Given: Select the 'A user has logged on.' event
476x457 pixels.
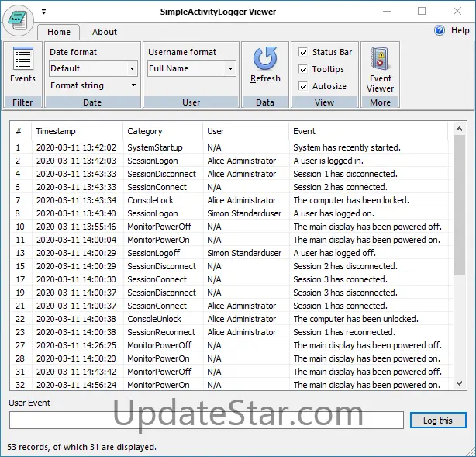Looking at the screenshot, I should pos(333,213).
